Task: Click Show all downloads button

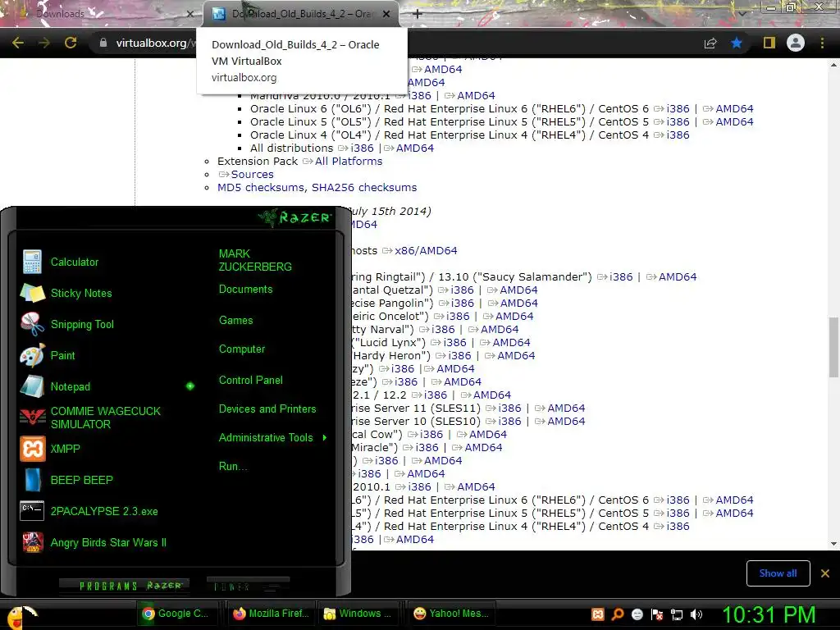Action: [x=778, y=573]
